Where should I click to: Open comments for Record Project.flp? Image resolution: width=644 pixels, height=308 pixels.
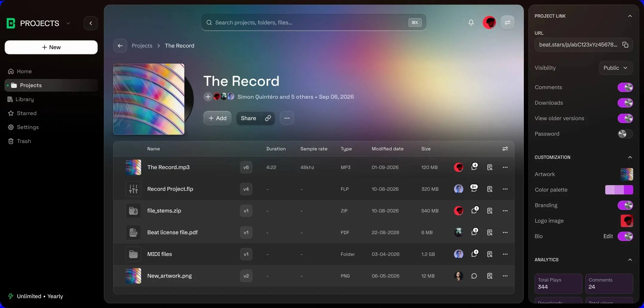coord(474,189)
